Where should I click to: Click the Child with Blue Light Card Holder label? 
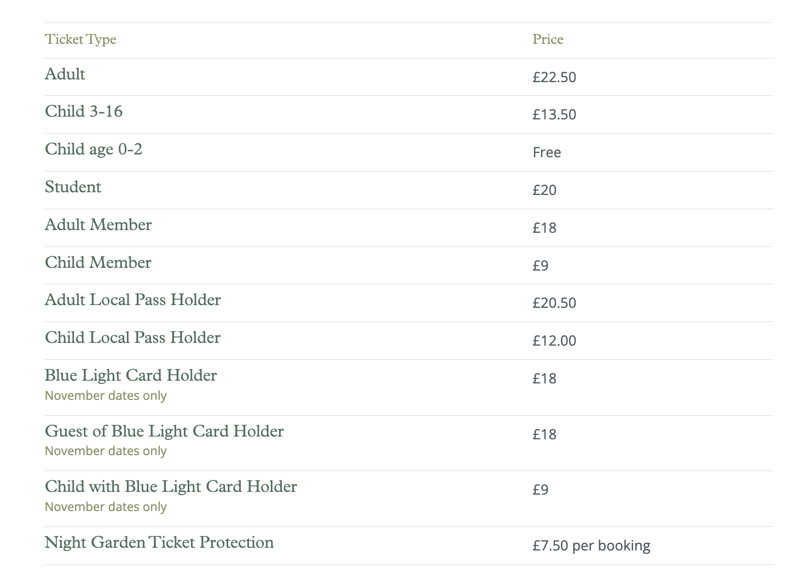pos(171,488)
